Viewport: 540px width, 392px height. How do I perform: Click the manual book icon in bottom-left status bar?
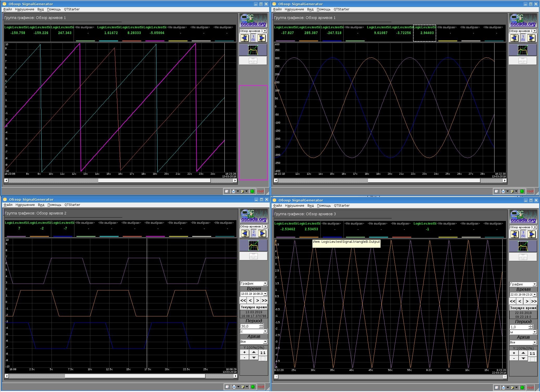[x=227, y=387]
